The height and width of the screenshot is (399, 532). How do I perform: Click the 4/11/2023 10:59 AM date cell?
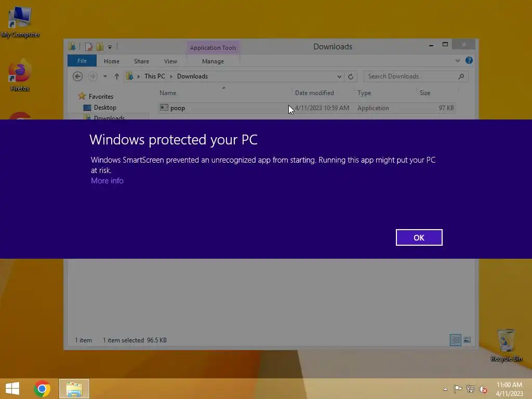322,108
